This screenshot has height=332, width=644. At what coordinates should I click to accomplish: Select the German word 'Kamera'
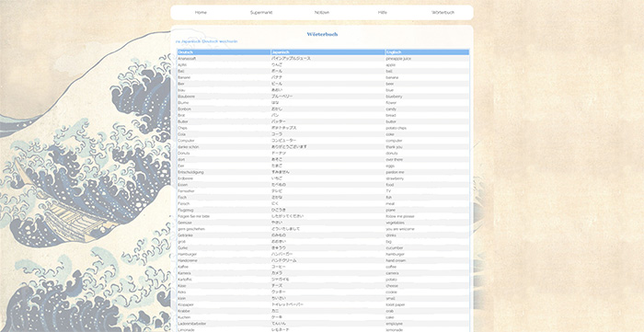pyautogui.click(x=184, y=273)
